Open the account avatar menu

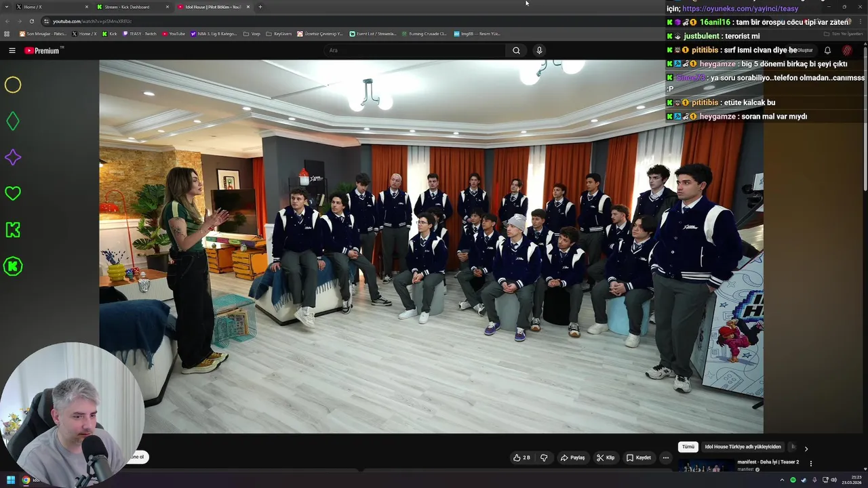(847, 50)
